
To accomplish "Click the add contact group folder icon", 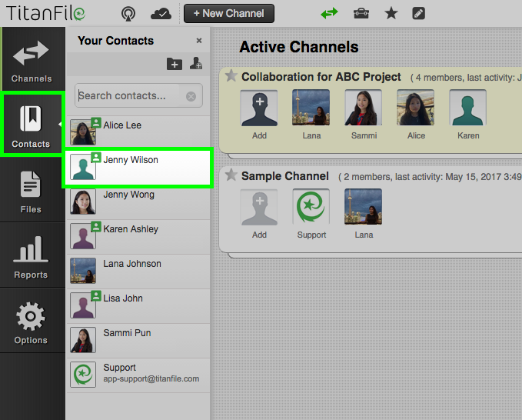I will click(175, 64).
